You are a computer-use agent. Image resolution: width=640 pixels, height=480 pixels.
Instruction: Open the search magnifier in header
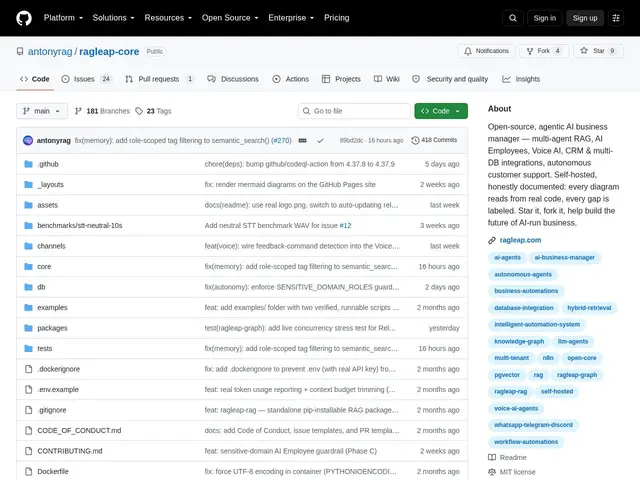[x=513, y=18]
